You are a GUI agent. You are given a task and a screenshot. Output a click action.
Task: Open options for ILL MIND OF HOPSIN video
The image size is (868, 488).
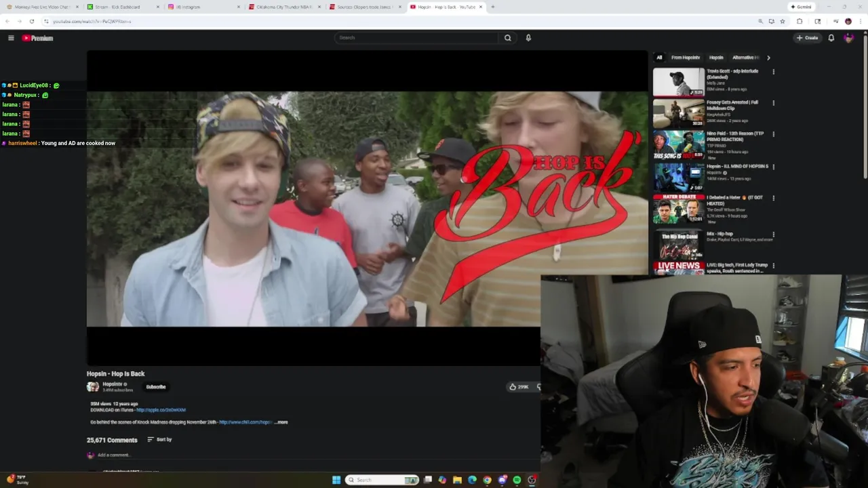(773, 167)
